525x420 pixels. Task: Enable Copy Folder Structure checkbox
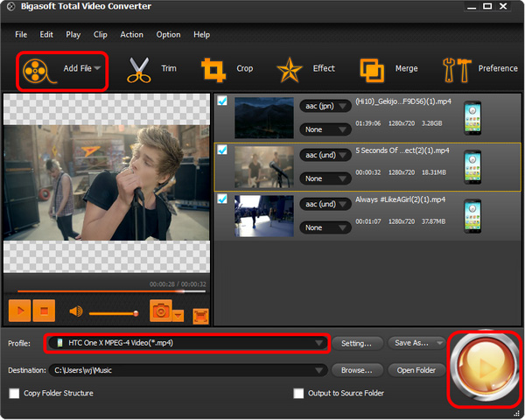14,393
